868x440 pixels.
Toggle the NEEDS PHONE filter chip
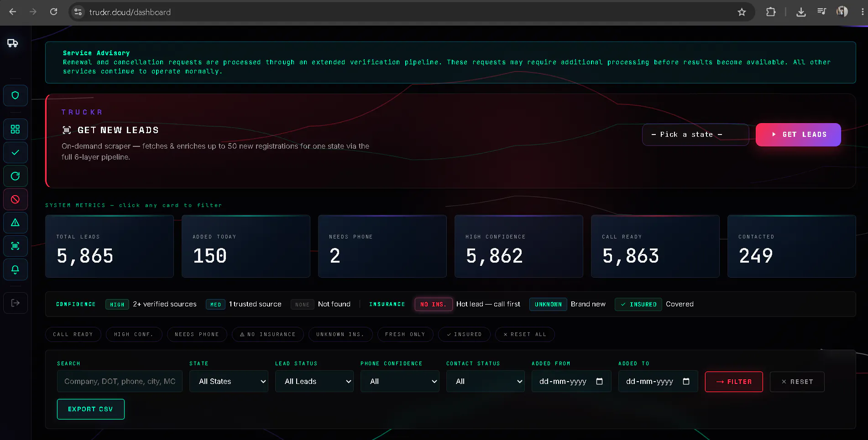(197, 335)
